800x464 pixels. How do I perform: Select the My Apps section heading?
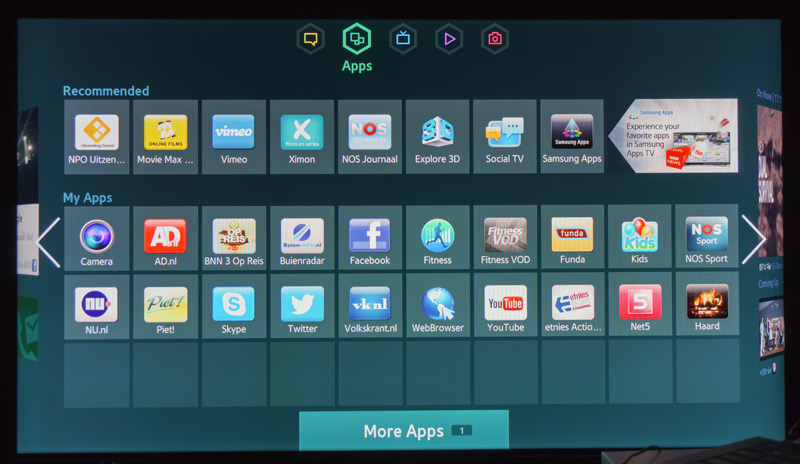(x=87, y=198)
